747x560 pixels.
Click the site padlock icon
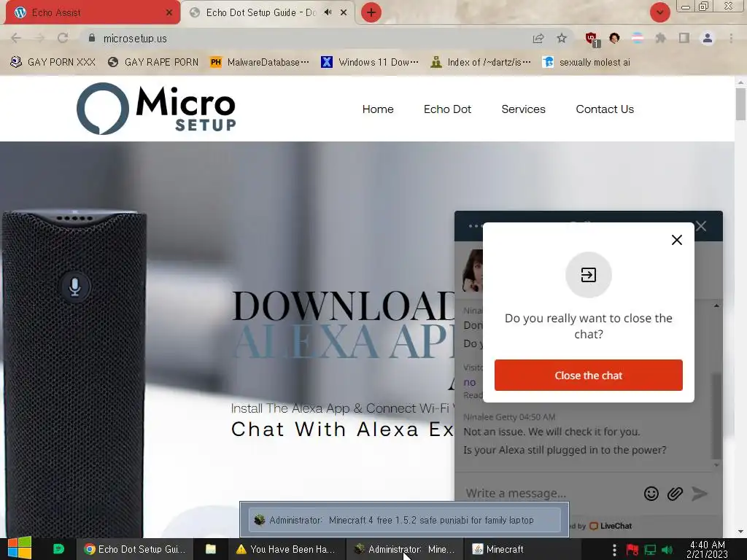(92, 38)
